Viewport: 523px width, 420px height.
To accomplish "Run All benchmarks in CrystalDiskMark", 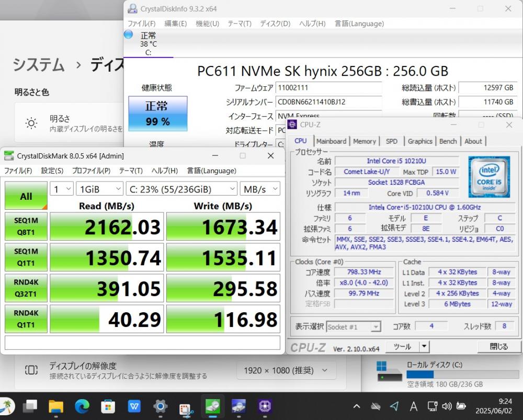I will (26, 196).
